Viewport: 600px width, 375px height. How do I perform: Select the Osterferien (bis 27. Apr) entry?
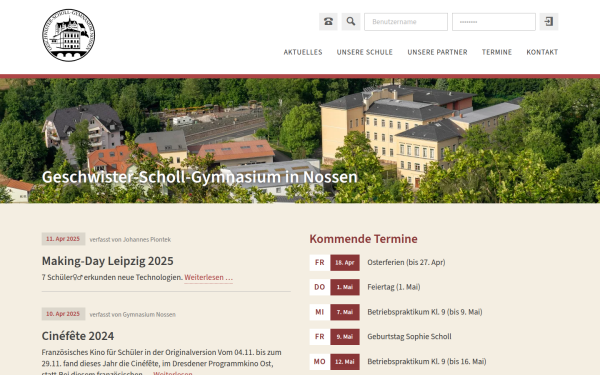point(406,262)
